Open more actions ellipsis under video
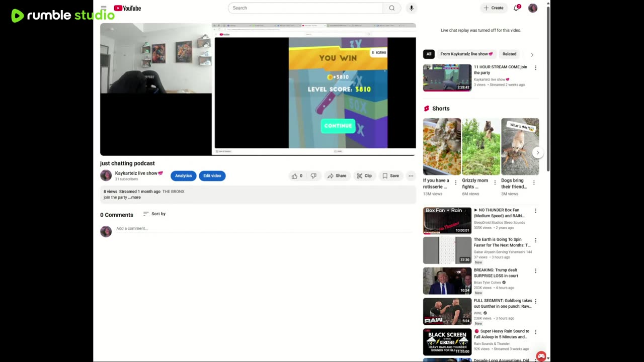 [x=411, y=176]
